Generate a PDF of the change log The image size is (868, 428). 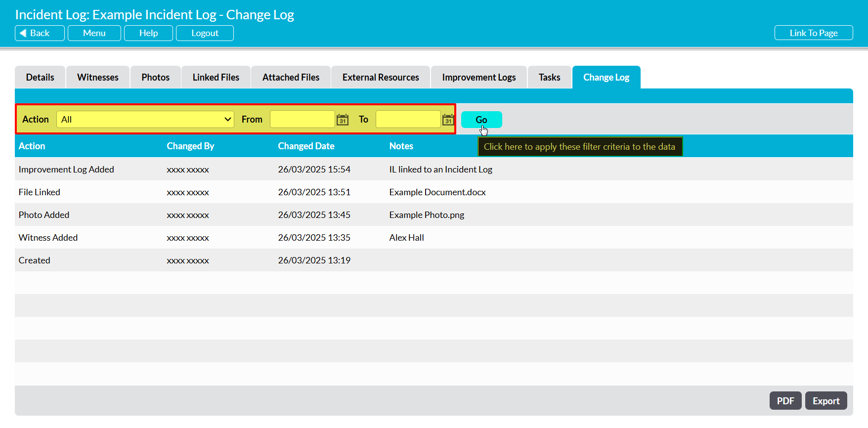[x=785, y=401]
